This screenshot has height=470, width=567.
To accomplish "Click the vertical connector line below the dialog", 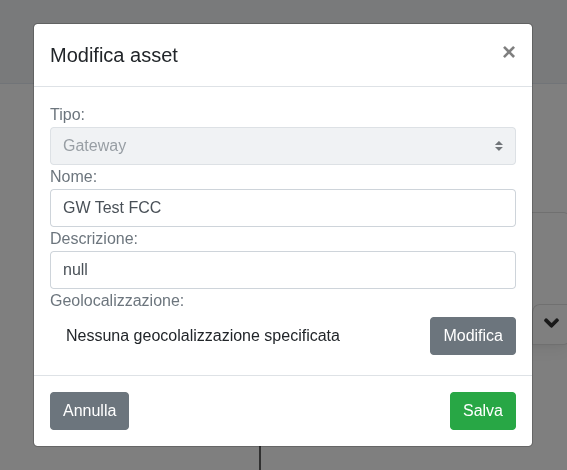I will click(x=260, y=458).
